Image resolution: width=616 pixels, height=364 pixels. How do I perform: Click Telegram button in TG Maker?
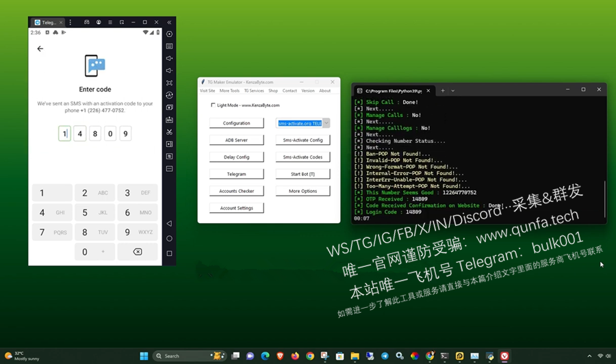237,174
